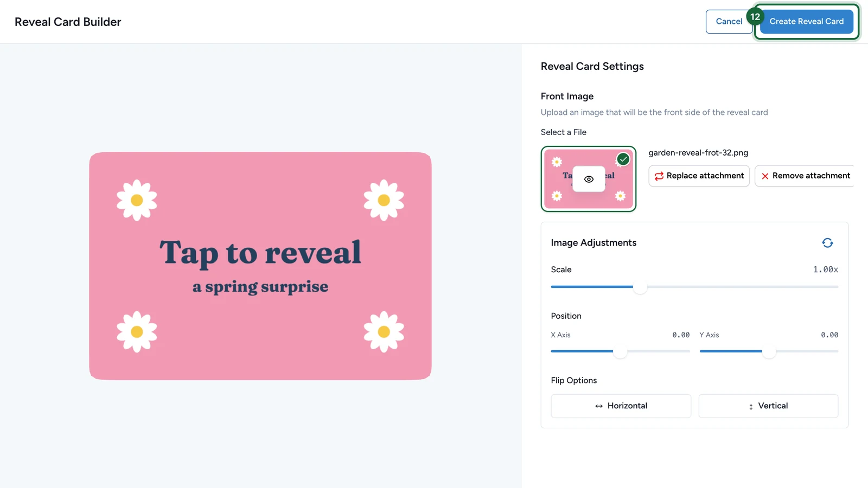The width and height of the screenshot is (868, 488).
Task: Click the Remove attachment button
Action: coord(805,176)
